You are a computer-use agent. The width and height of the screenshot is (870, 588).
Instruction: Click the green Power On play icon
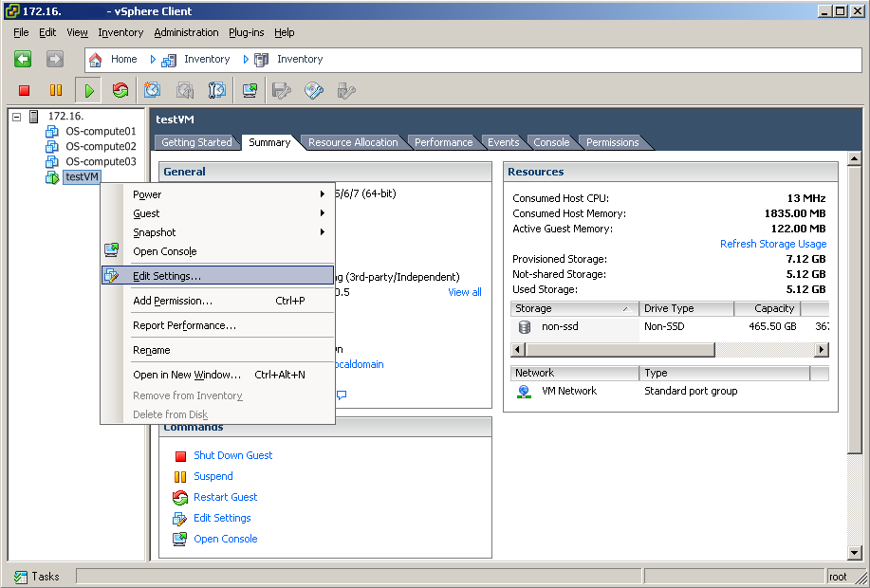click(x=89, y=90)
